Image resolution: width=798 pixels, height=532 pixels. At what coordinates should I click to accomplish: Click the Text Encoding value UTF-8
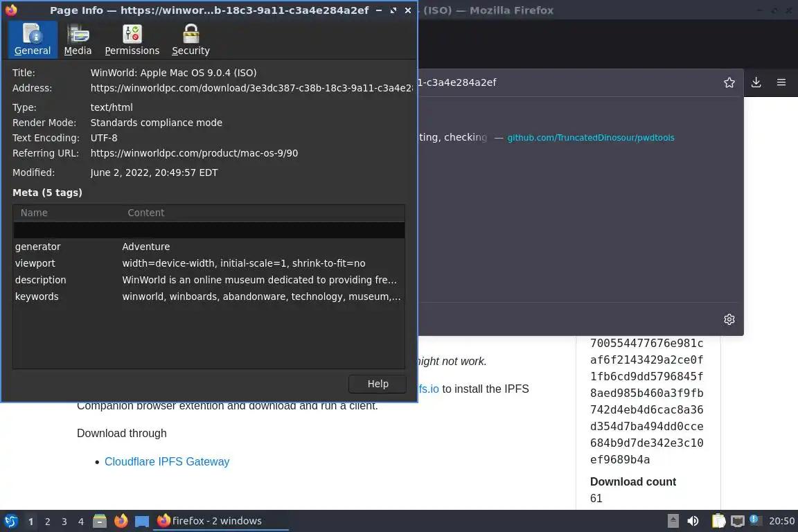104,138
